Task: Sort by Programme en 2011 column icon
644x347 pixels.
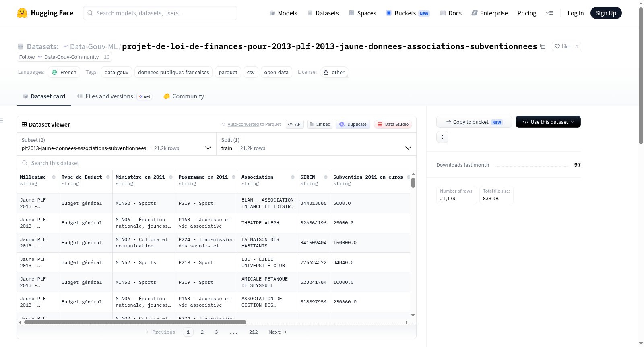Action: (233, 177)
